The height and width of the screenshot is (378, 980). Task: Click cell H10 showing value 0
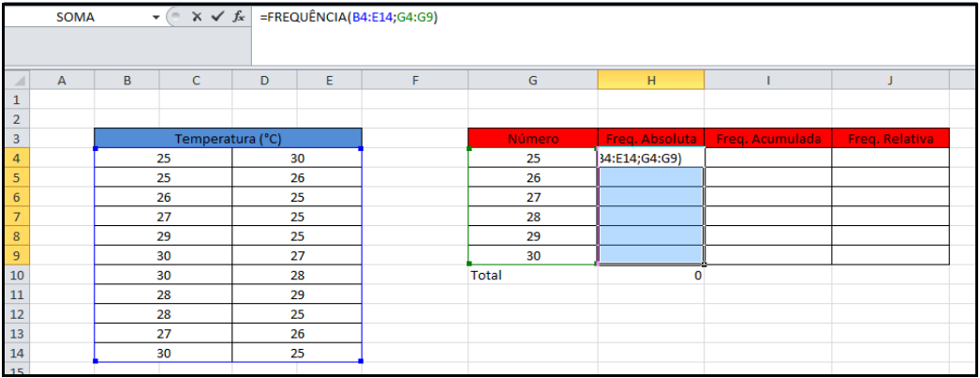[651, 276]
